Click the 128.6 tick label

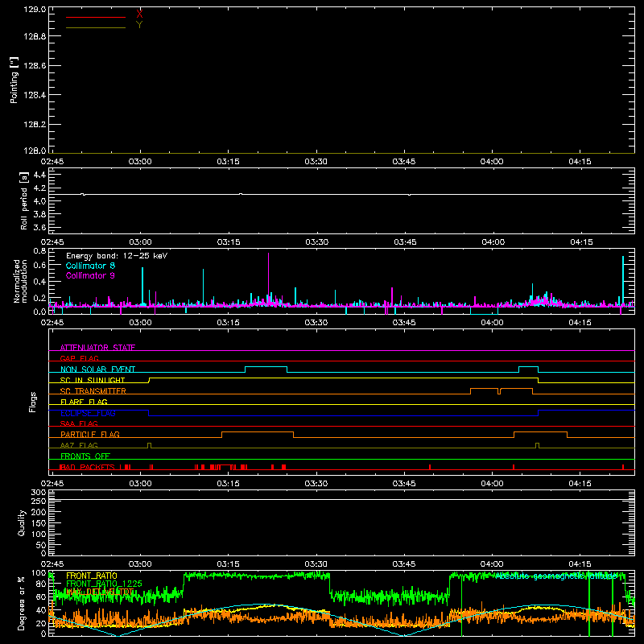(x=35, y=66)
